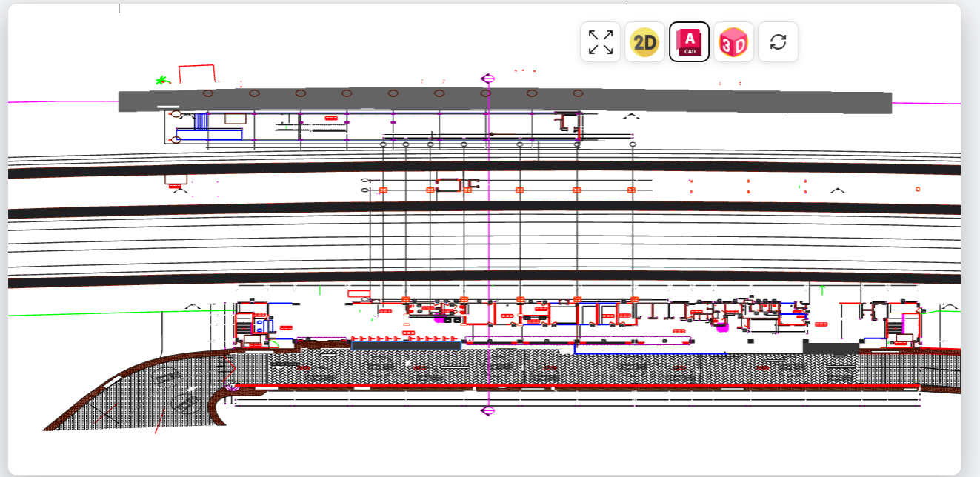Click the green upward arrow on right
The height and width of the screenshot is (477, 980).
[822, 288]
